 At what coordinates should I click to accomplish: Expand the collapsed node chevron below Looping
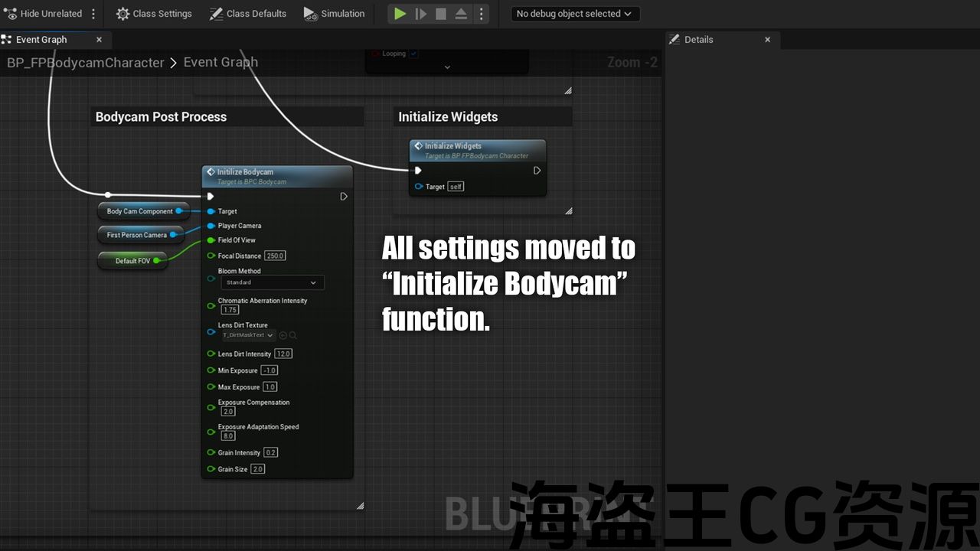pyautogui.click(x=447, y=67)
